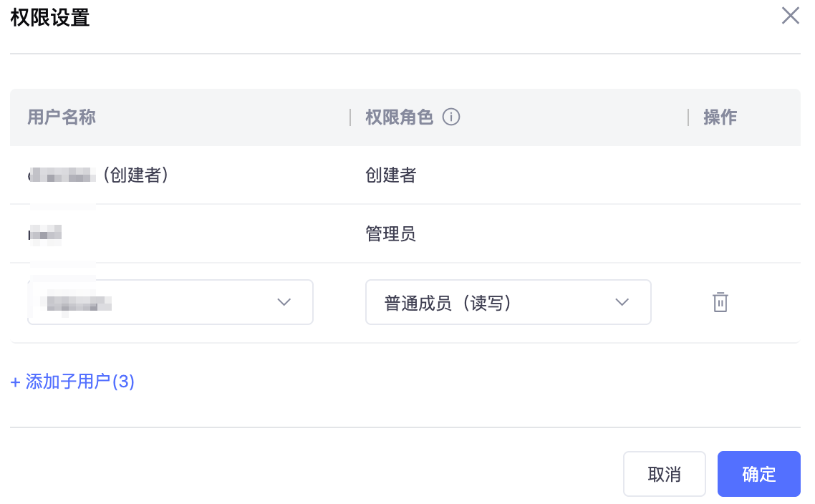The width and height of the screenshot is (815, 504).
Task: Click the info icon beside 权限角色
Action: click(451, 117)
